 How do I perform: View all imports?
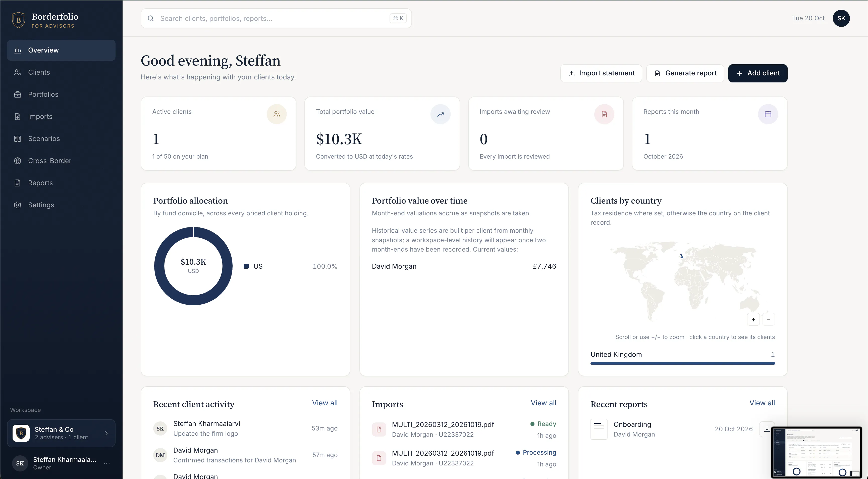[544, 403]
